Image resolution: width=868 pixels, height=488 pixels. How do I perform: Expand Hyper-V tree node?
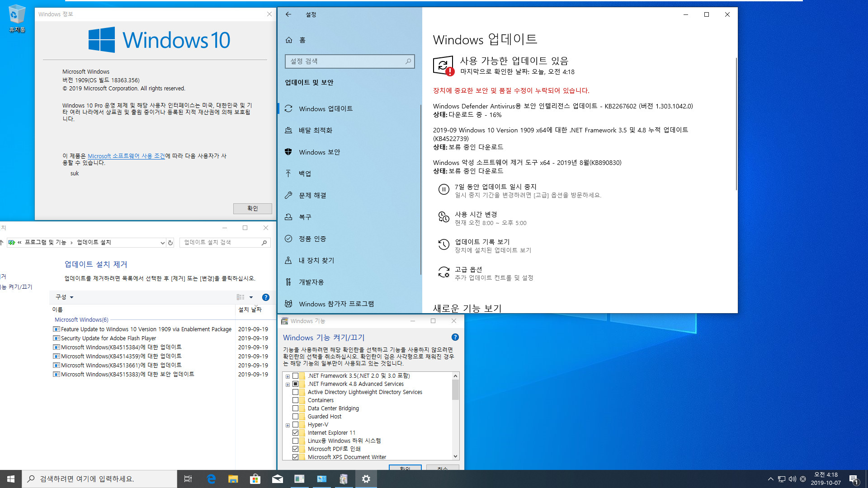288,425
